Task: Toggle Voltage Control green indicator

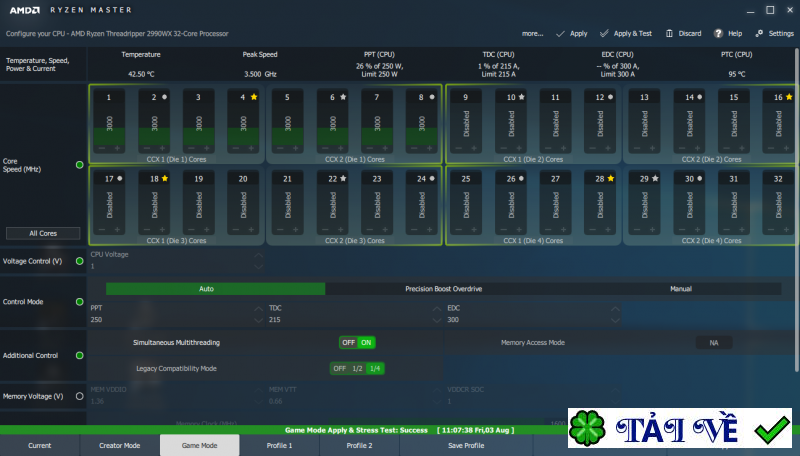Action: tap(80, 261)
